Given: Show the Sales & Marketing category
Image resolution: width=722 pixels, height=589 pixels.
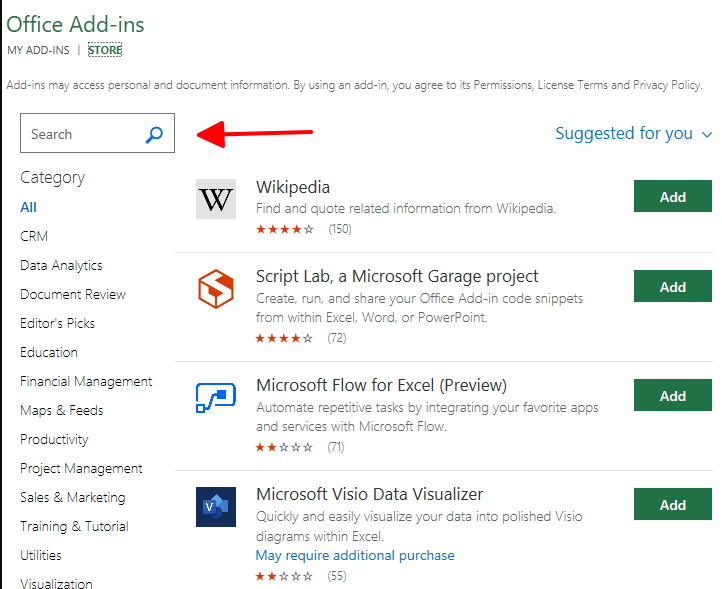Looking at the screenshot, I should 73,498.
